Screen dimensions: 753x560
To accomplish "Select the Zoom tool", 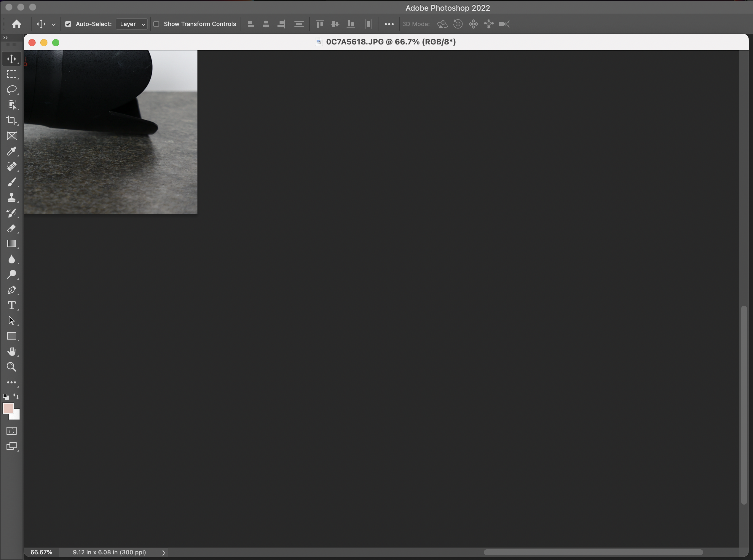I will coord(12,367).
